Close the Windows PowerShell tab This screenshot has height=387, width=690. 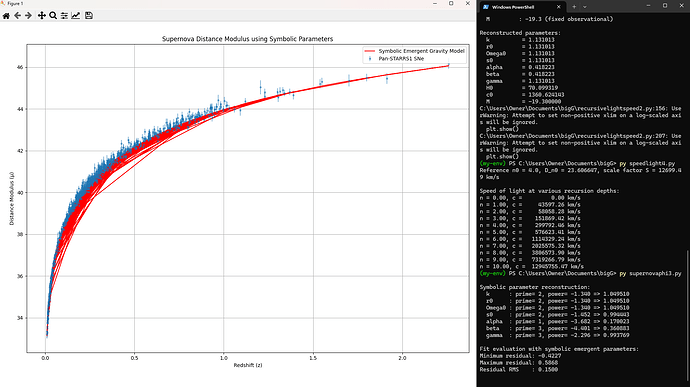pyautogui.click(x=558, y=7)
